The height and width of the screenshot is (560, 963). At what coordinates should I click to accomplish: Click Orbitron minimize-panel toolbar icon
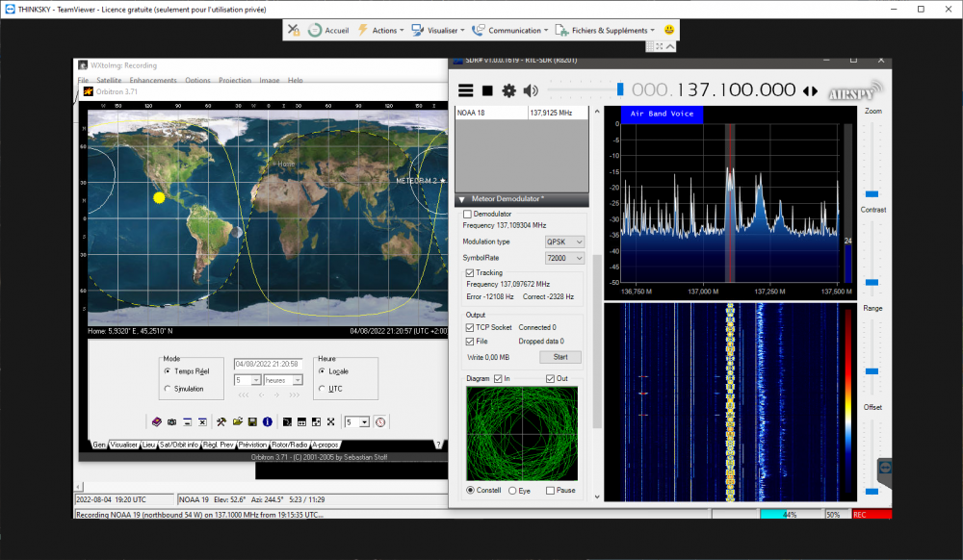pos(188,422)
